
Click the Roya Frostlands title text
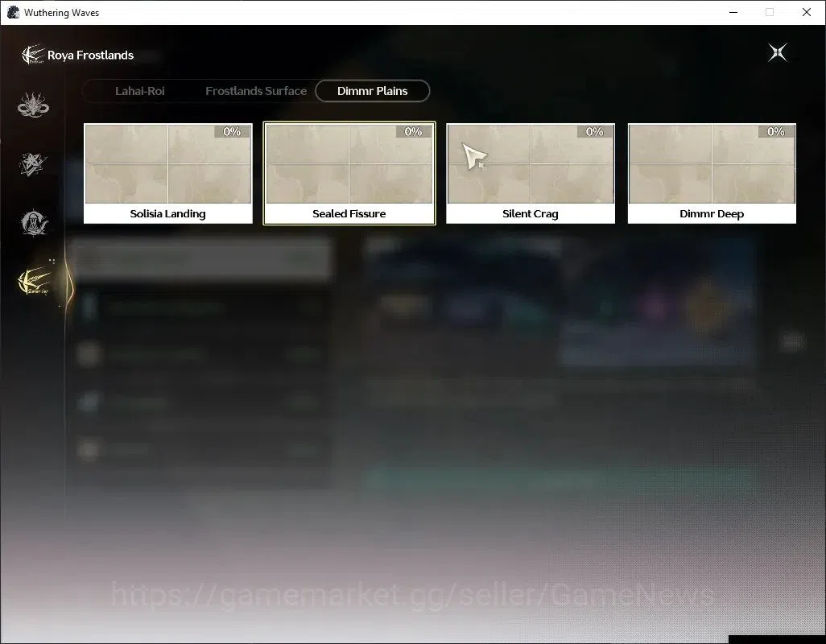point(91,56)
